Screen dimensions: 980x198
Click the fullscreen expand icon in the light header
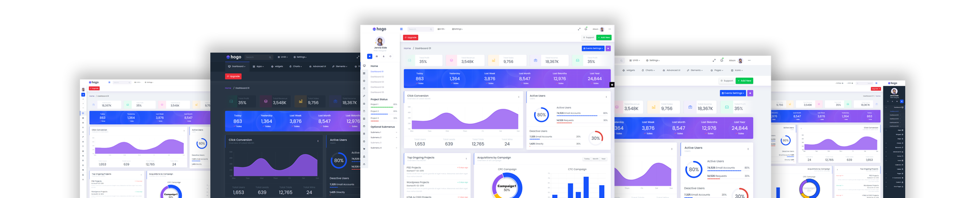pyautogui.click(x=579, y=29)
